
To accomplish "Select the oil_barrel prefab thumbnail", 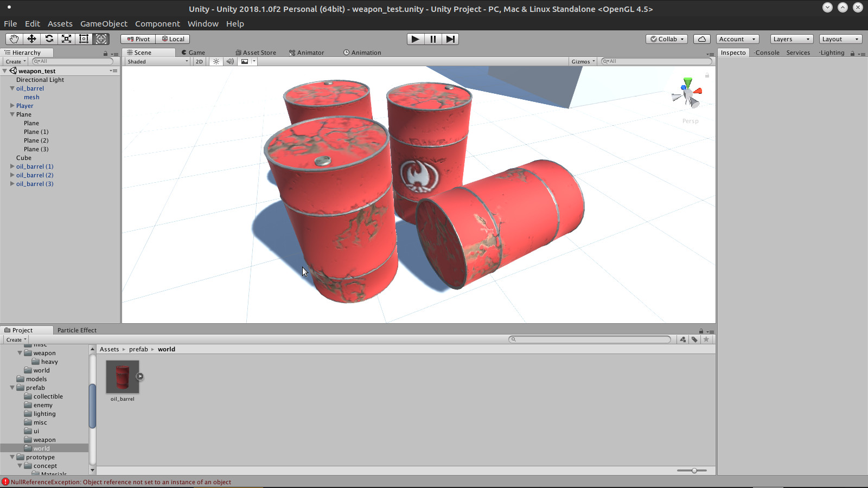I will click(x=123, y=377).
